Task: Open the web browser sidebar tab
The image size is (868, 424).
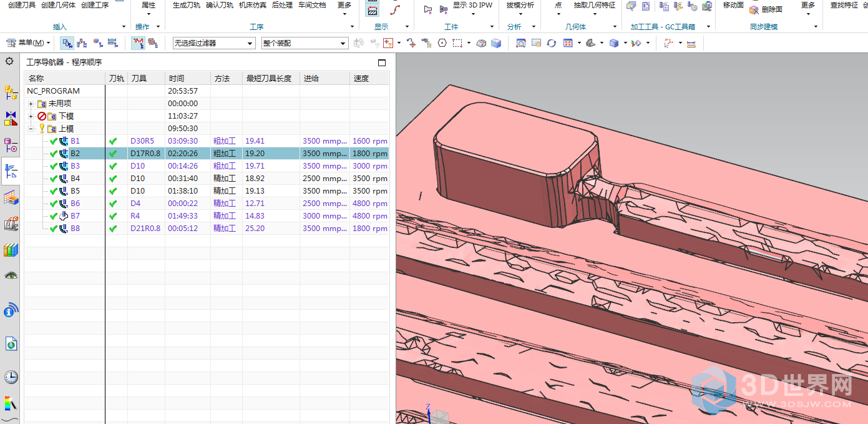Action: click(x=11, y=344)
